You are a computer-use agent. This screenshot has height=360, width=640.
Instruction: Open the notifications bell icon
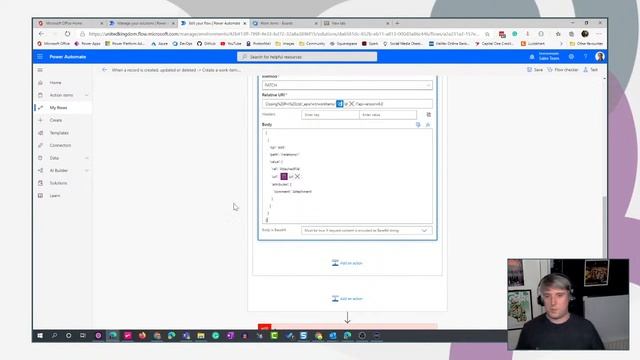[x=532, y=57]
